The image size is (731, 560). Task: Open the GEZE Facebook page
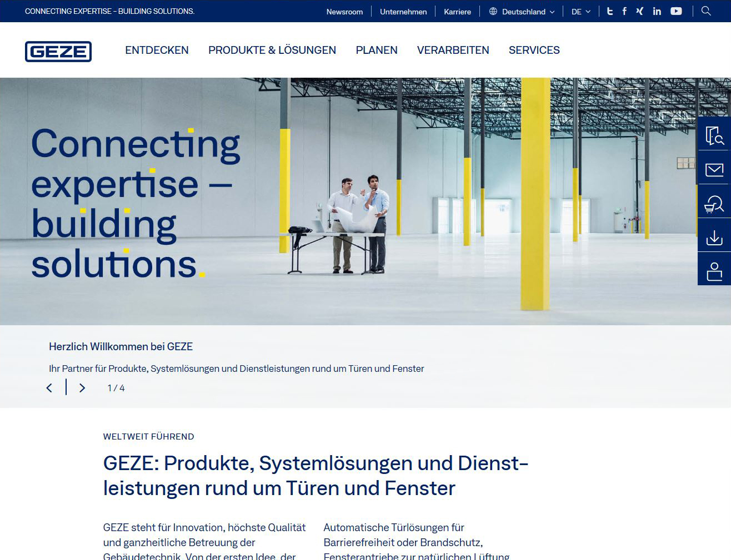[624, 11]
